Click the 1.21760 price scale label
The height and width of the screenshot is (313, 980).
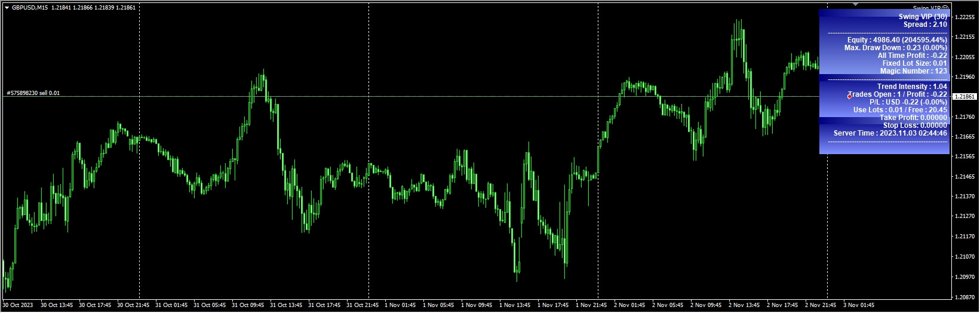[964, 117]
